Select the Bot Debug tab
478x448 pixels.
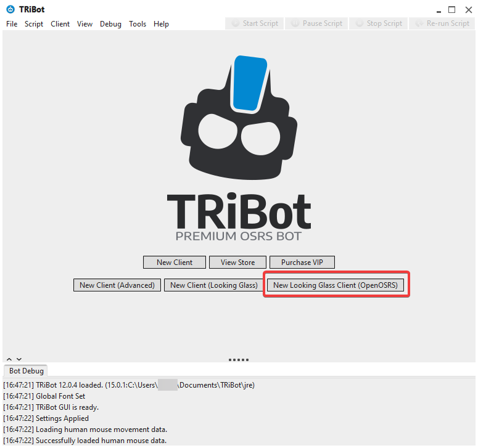coord(27,371)
